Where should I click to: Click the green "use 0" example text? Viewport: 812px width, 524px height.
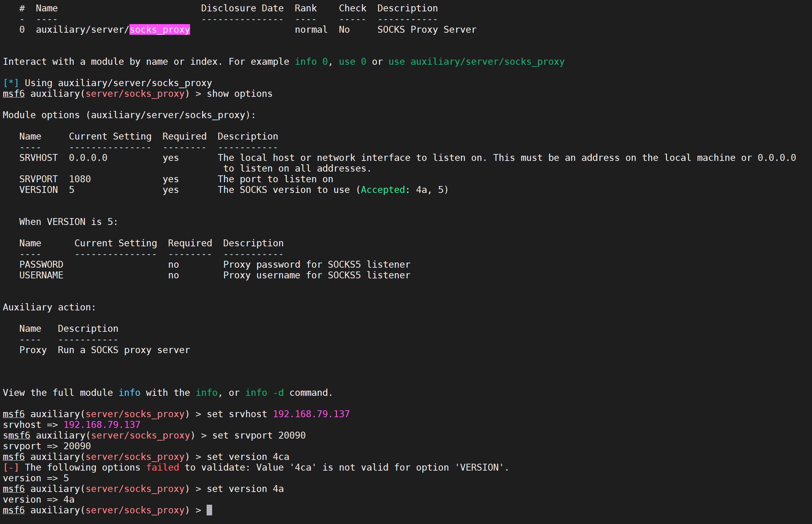coord(353,62)
